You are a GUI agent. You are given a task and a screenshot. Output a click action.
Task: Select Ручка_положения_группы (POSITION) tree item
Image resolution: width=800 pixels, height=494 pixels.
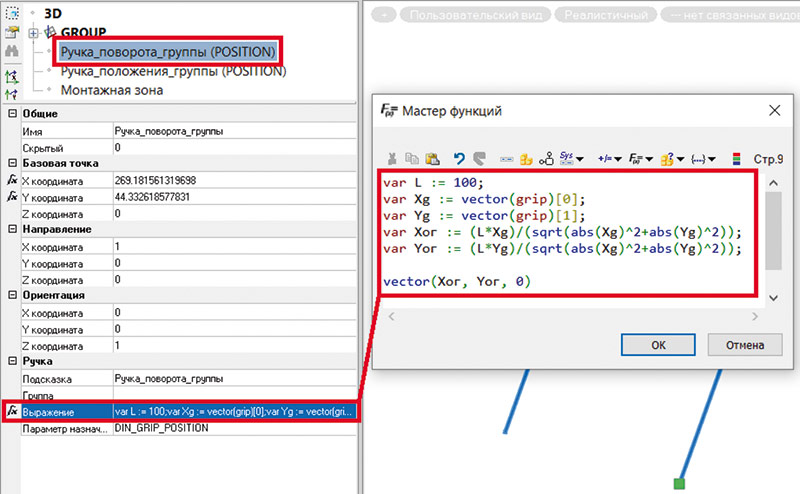coord(173,72)
